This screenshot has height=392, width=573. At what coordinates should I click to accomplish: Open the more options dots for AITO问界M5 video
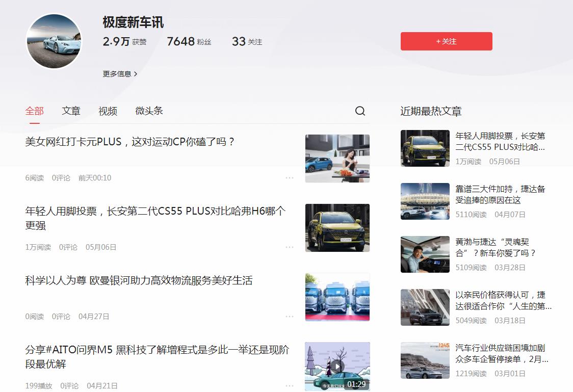pos(290,386)
